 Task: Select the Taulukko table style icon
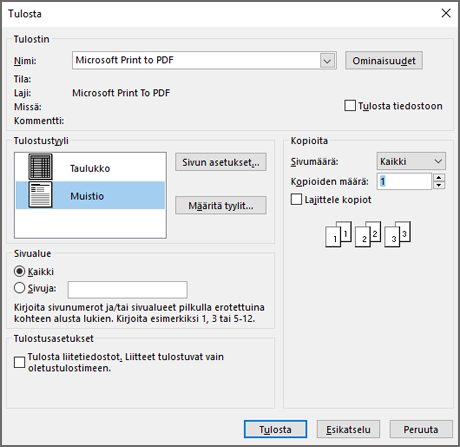click(40, 167)
